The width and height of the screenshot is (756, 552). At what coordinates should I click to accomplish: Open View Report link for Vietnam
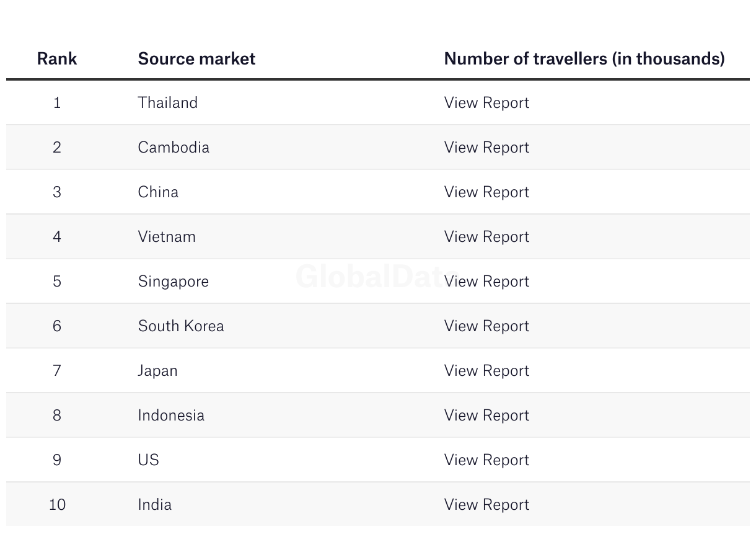pos(486,236)
